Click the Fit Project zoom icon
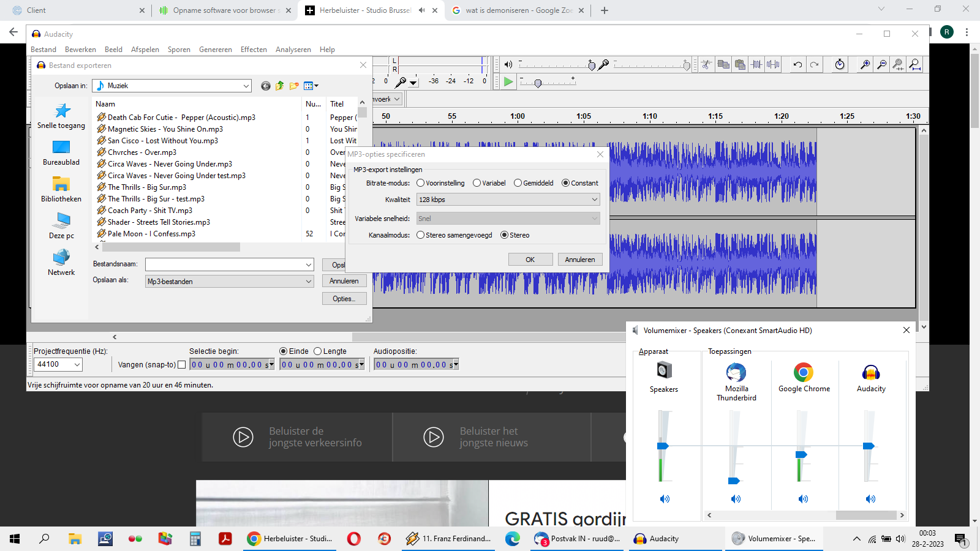 tap(914, 64)
